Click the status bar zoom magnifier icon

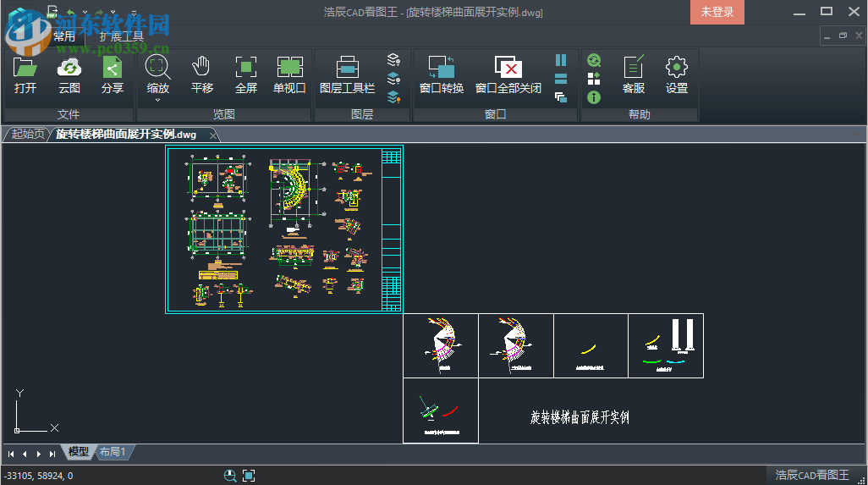pyautogui.click(x=230, y=476)
